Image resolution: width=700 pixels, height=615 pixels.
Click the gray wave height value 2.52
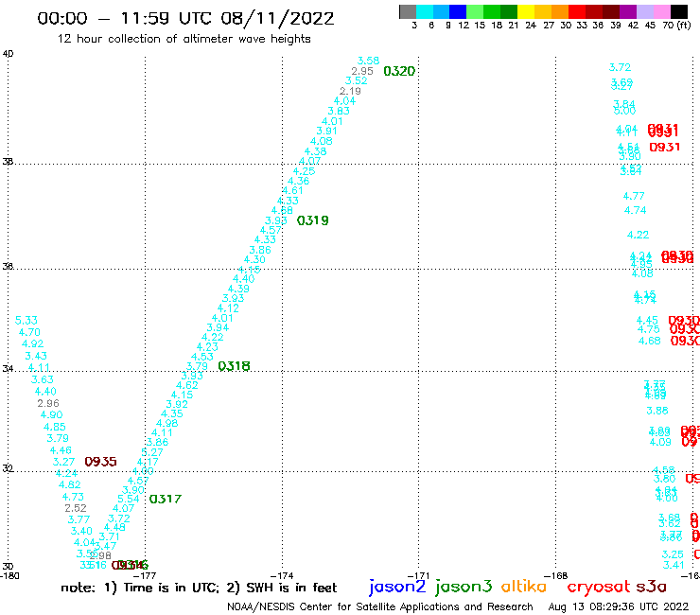click(76, 508)
